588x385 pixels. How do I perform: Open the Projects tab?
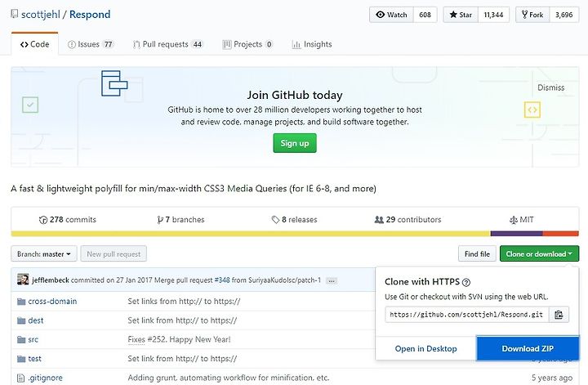click(x=247, y=44)
